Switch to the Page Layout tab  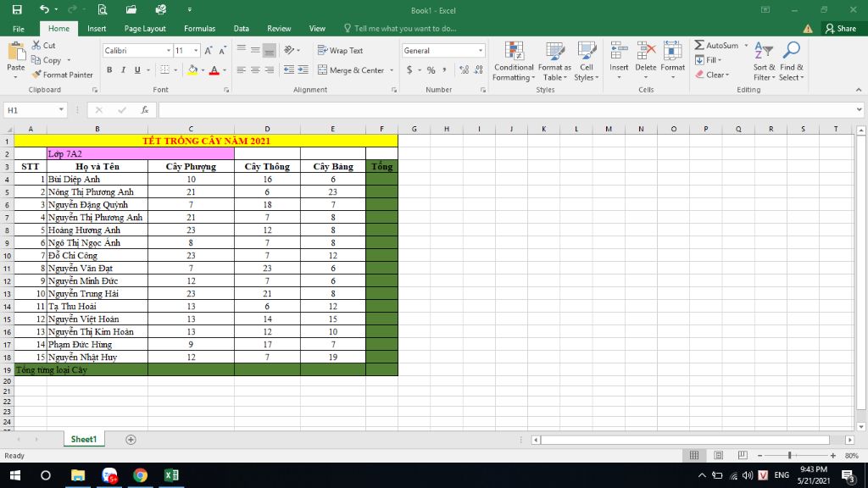click(144, 29)
